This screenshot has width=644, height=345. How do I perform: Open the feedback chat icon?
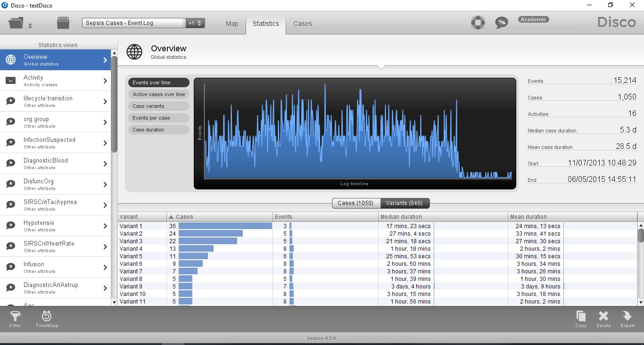tap(502, 22)
